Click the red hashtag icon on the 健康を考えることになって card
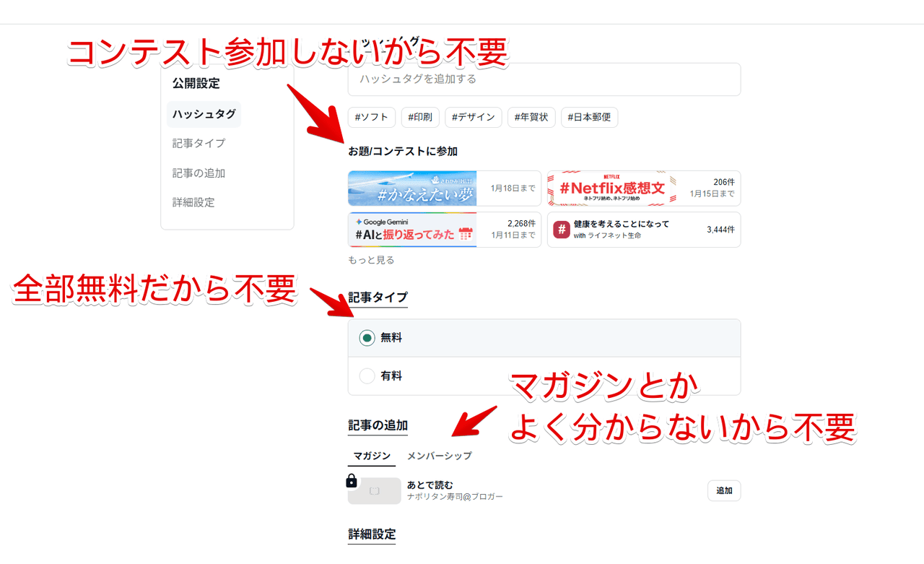Image resolution: width=924 pixels, height=564 pixels. pos(562,230)
